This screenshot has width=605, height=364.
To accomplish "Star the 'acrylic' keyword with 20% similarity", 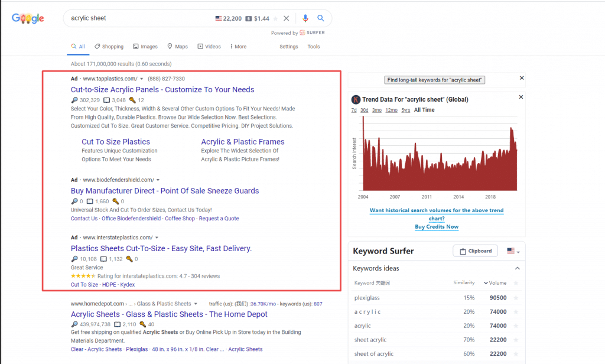I will point(516,326).
